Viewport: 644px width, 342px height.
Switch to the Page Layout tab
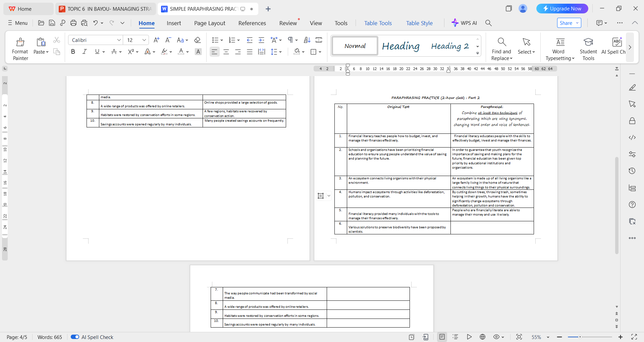coord(210,23)
